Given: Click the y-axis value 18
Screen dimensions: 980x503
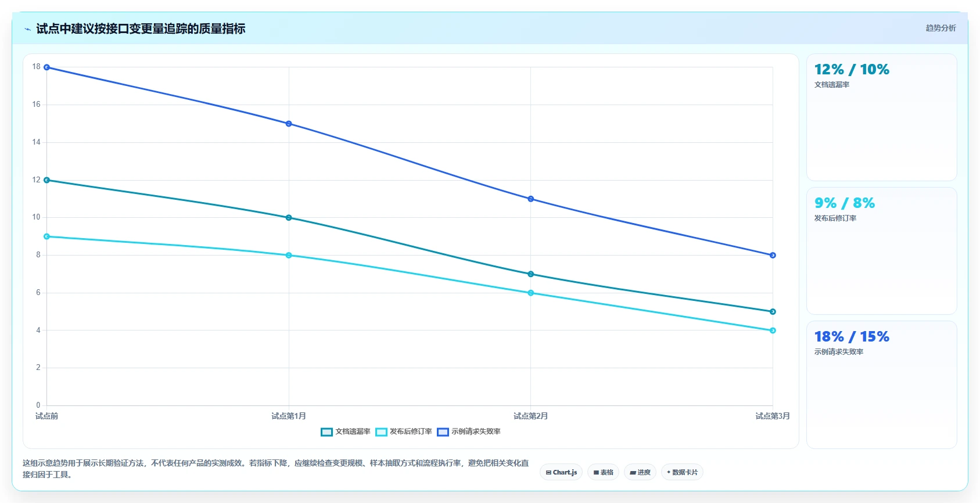Looking at the screenshot, I should 37,67.
